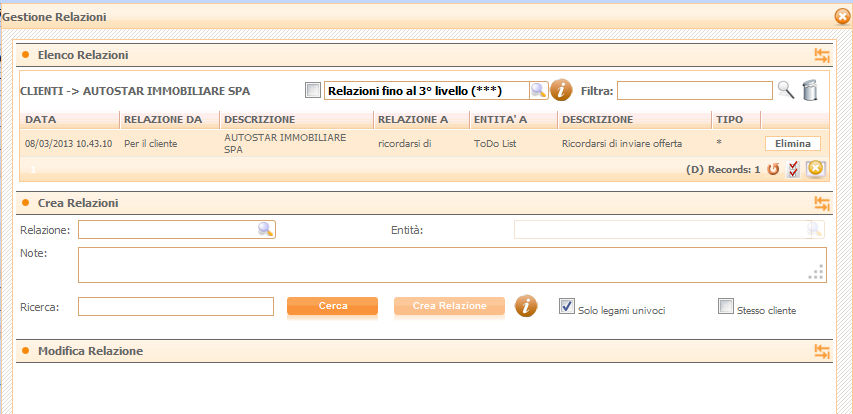The image size is (853, 414).
Task: Click into the Ricerca text field
Action: click(176, 307)
